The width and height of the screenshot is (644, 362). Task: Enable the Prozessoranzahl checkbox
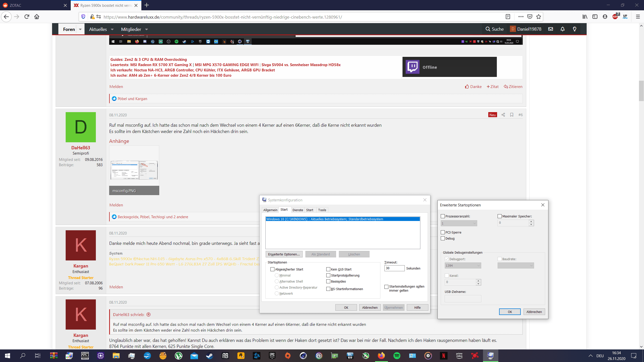pos(443,216)
